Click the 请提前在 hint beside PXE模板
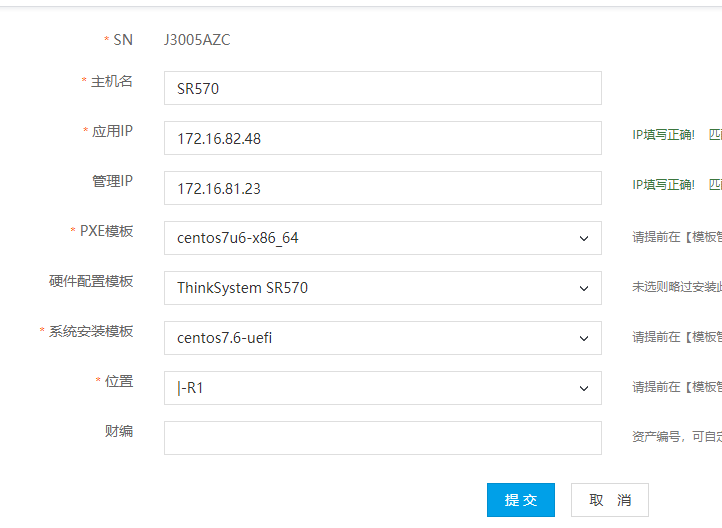The image size is (722, 528). pos(677,237)
